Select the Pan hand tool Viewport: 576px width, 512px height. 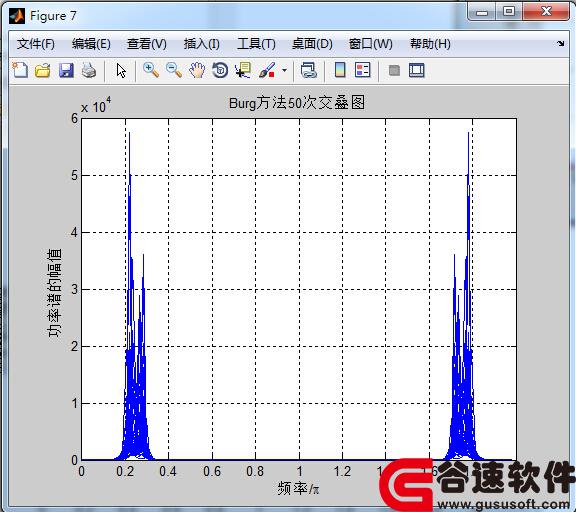click(x=197, y=70)
